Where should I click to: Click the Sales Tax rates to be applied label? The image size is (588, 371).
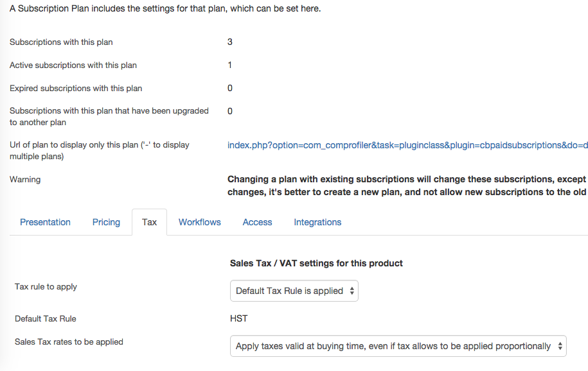[x=69, y=341]
